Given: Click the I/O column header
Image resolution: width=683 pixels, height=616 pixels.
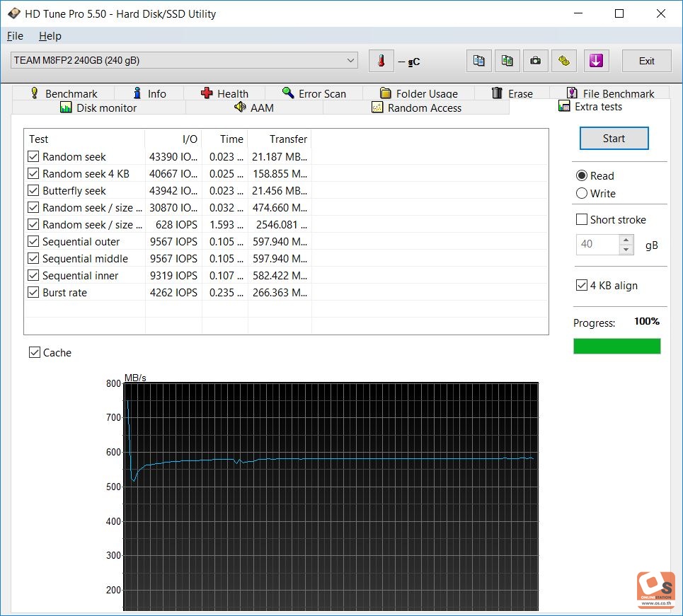Looking at the screenshot, I should [x=173, y=139].
